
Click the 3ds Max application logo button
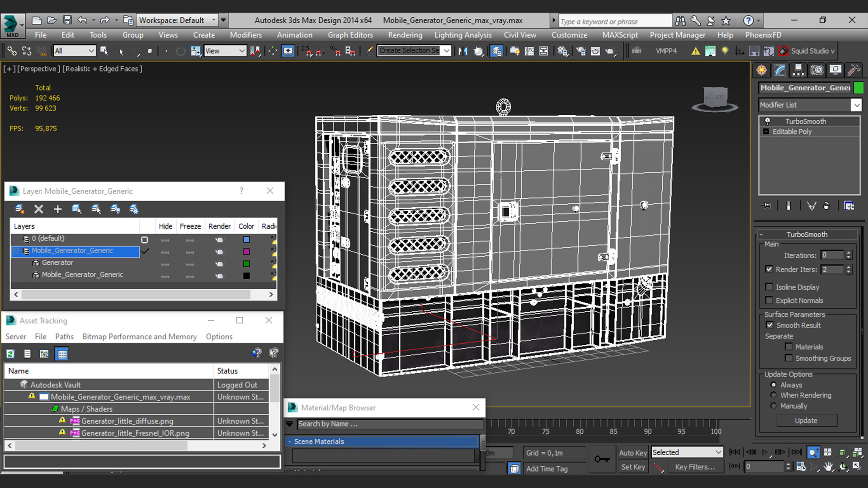coord(12,26)
